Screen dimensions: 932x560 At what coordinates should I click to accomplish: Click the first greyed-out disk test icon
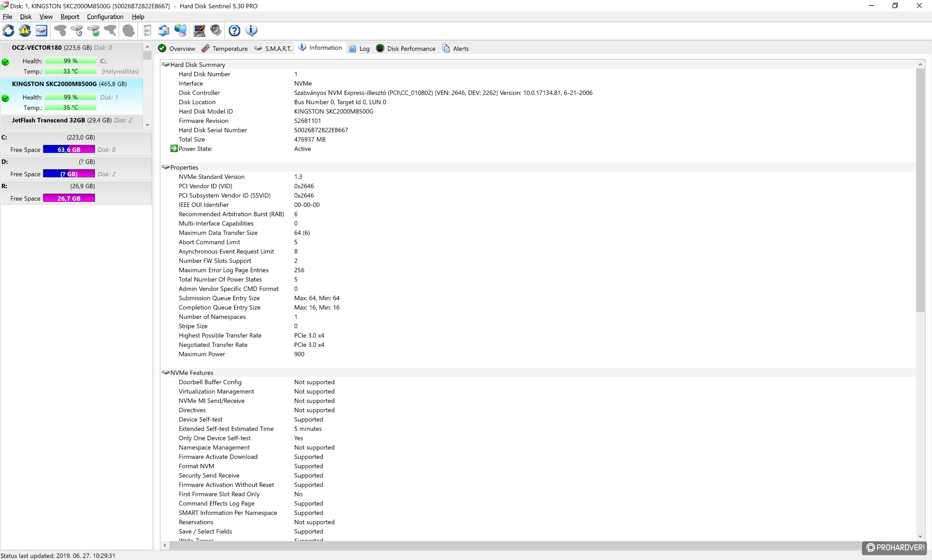point(60,30)
